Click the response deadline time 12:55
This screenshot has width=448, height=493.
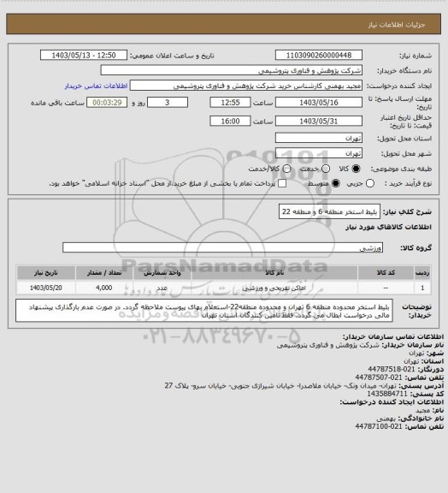pyautogui.click(x=230, y=103)
